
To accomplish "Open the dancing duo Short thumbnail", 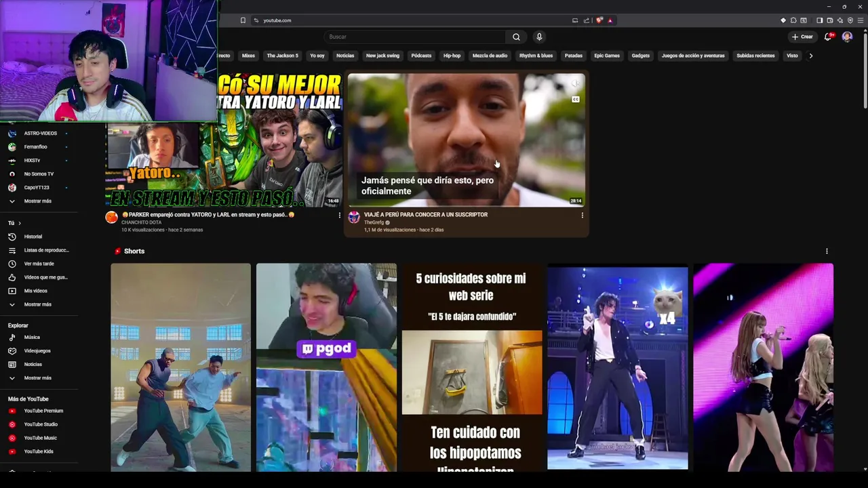I will 181,367.
